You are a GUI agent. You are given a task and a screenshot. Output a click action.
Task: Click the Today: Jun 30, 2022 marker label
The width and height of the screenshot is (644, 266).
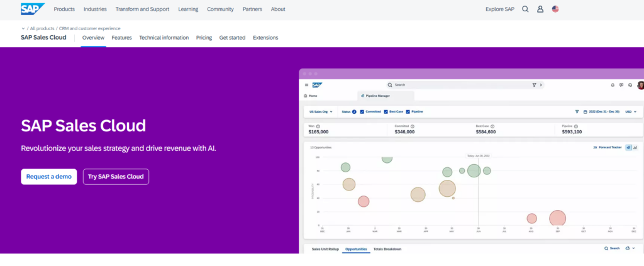[x=478, y=156]
